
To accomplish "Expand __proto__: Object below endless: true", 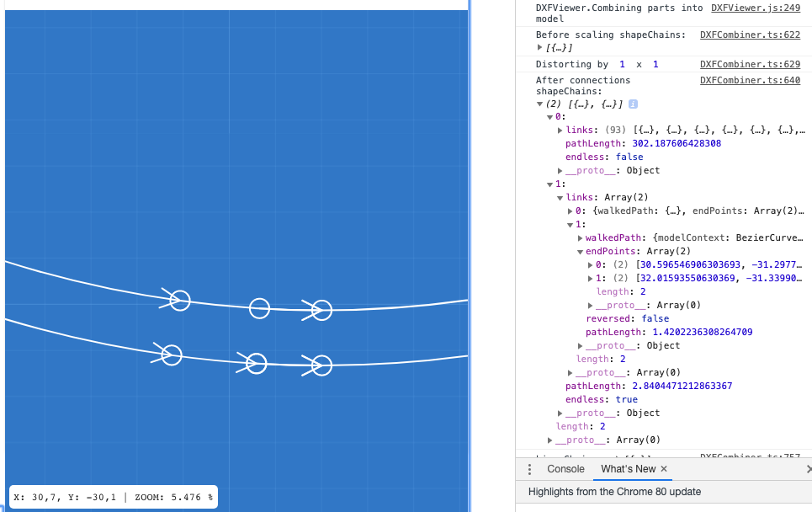I will (x=560, y=413).
